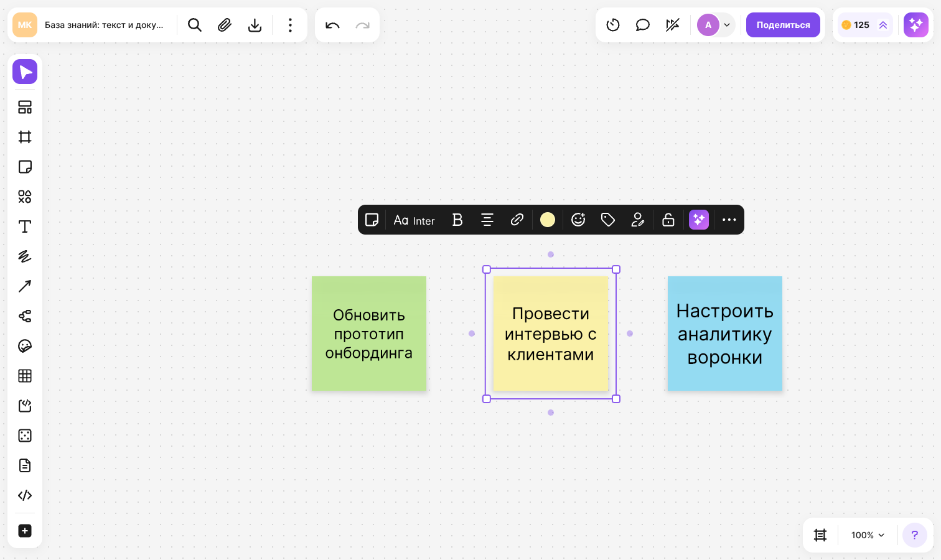Open text alignment options
Viewport: 941px width, 560px height.
coord(487,220)
